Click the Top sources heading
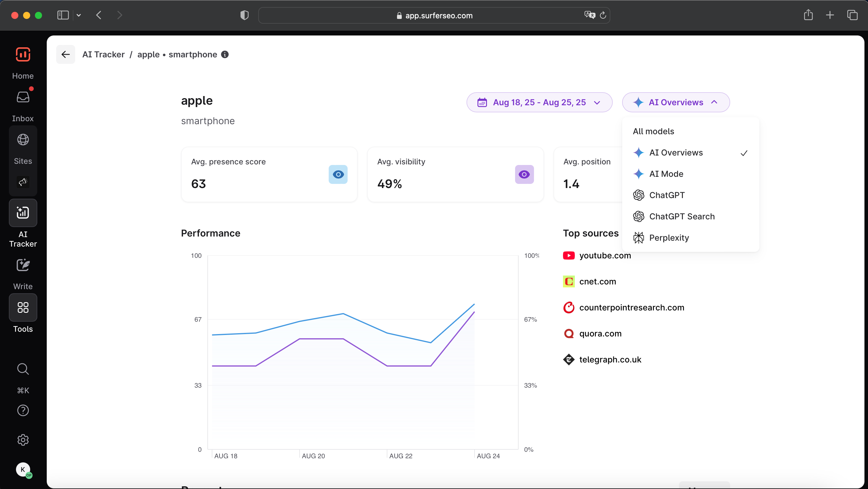The width and height of the screenshot is (868, 489). tap(591, 233)
